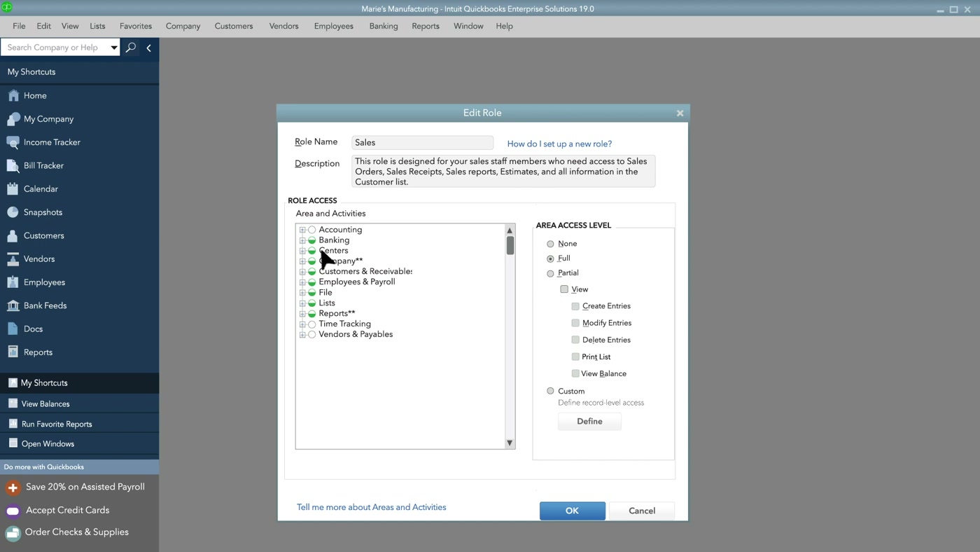Collapse the left shortcuts panel arrow
The width and height of the screenshot is (980, 552).
[x=148, y=48]
